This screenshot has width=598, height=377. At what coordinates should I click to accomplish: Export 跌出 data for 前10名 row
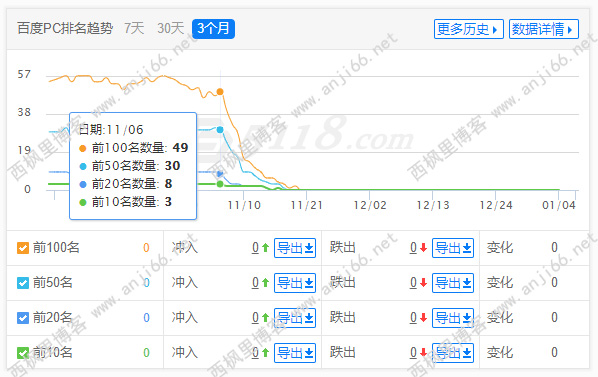453,353
